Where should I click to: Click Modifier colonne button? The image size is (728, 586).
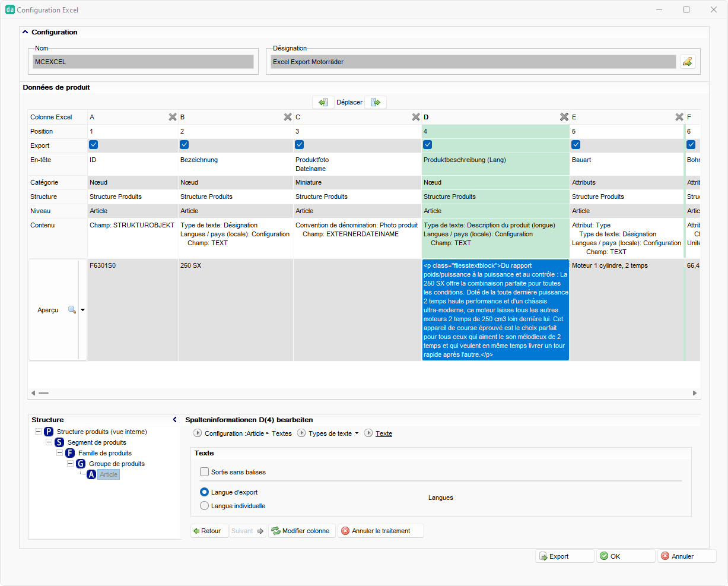(302, 531)
